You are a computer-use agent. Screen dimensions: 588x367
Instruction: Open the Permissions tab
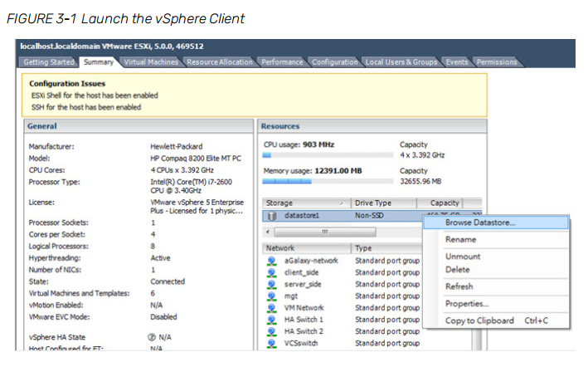tap(497, 62)
